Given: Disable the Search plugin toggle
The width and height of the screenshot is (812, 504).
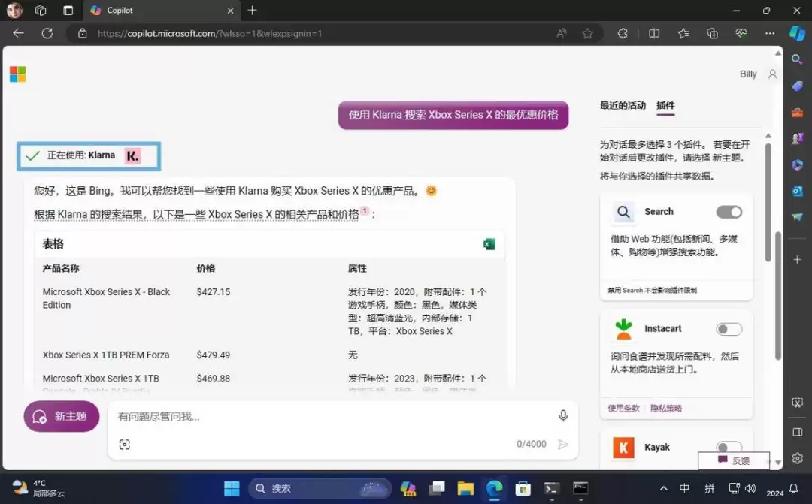Looking at the screenshot, I should 729,212.
